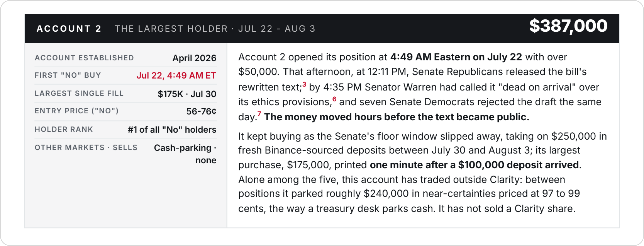This screenshot has height=246, width=644.
Task: Click the 56-76¢ entry price value
Action: [201, 111]
